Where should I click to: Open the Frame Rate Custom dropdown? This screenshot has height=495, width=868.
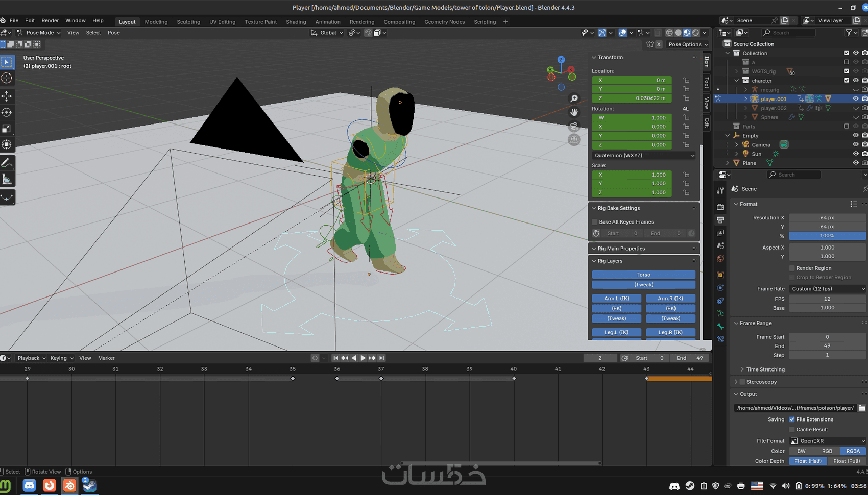click(x=827, y=289)
